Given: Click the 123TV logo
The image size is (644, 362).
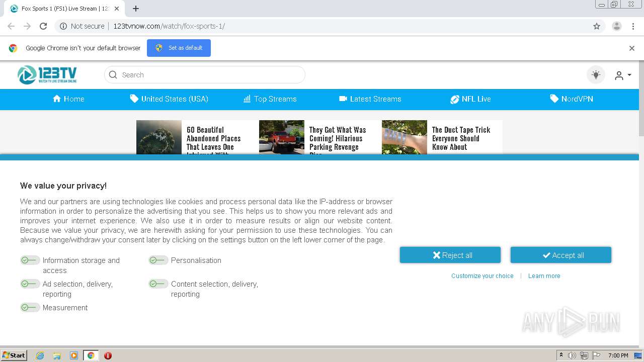Looking at the screenshot, I should coord(47,75).
